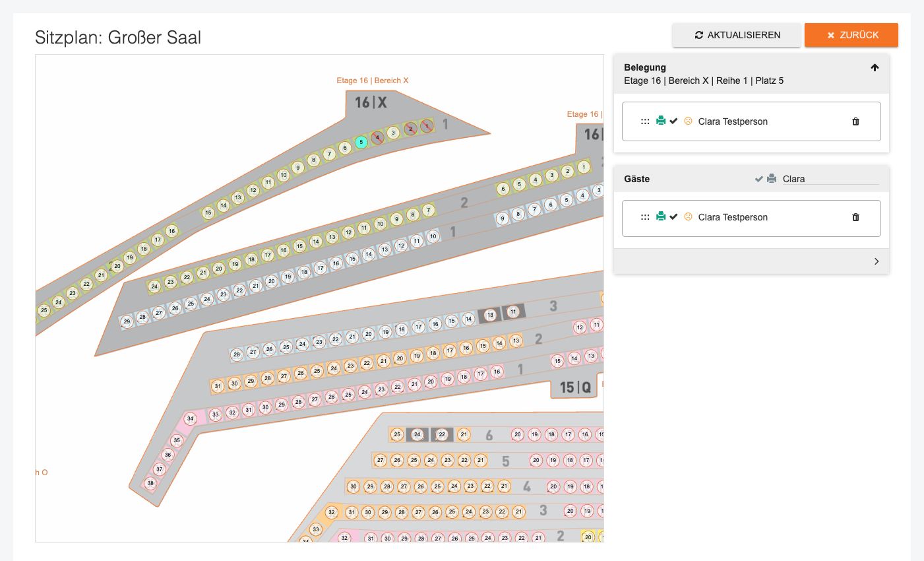Click crossed-out red seat 1 in 16|X row 1
924x561 pixels.
point(427,125)
